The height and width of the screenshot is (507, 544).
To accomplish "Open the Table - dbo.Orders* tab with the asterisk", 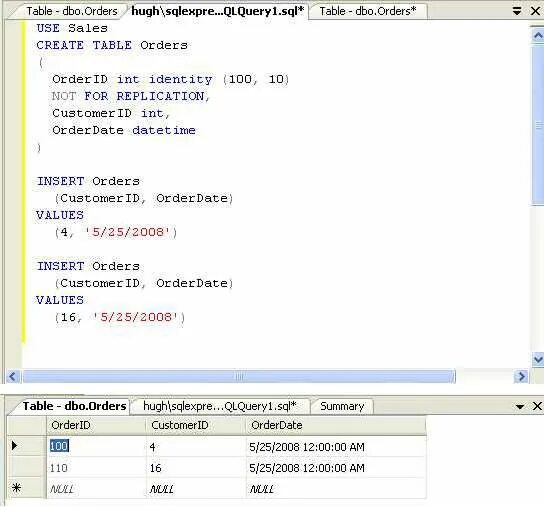I will point(368,11).
